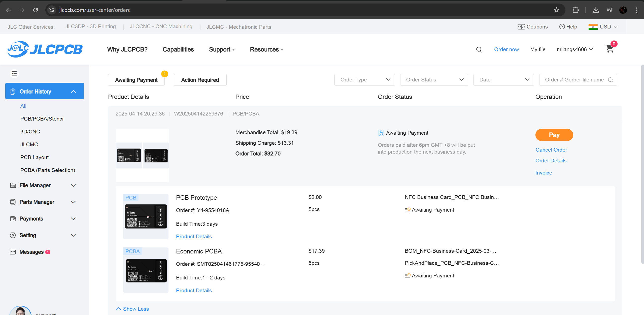Open the Order Status dropdown
The width and height of the screenshot is (644, 315).
pyautogui.click(x=434, y=80)
